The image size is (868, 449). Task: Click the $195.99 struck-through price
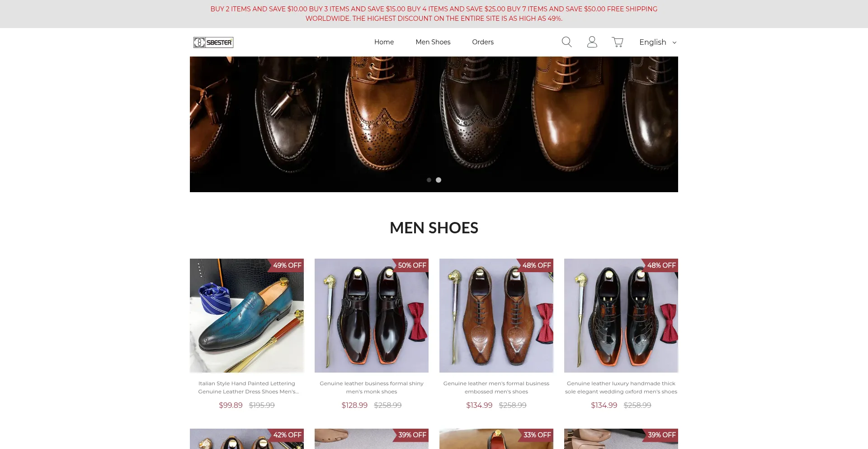click(262, 405)
